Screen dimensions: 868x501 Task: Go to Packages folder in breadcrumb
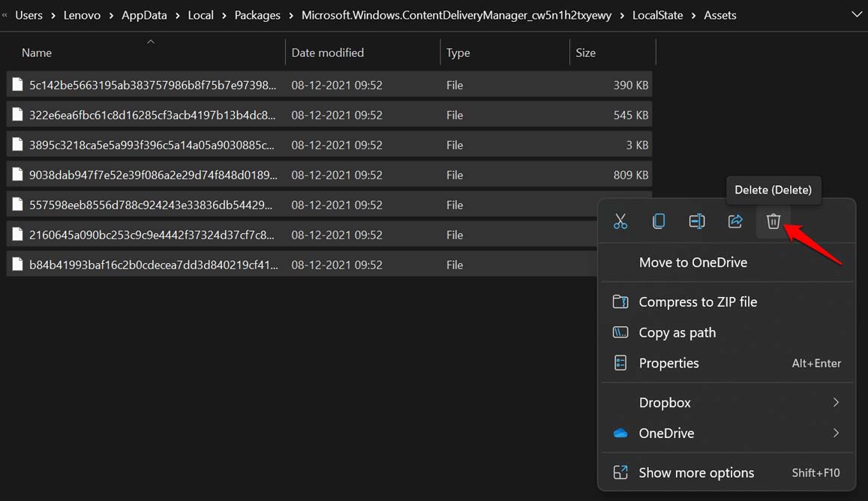point(257,15)
